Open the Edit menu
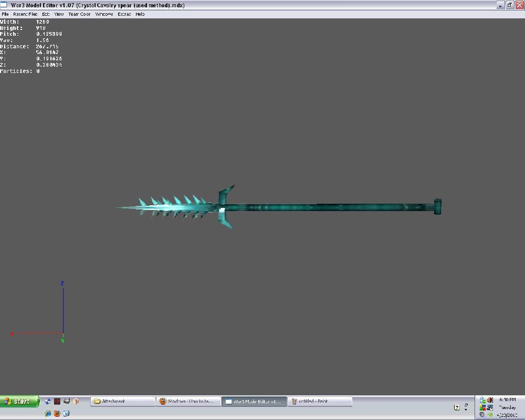 (x=46, y=14)
